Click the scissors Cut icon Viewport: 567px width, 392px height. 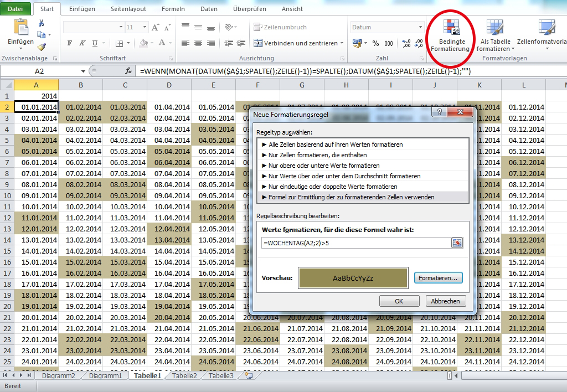click(x=41, y=23)
